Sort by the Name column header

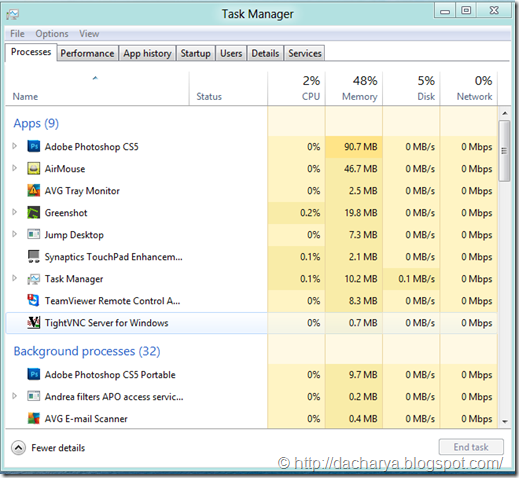tap(97, 89)
